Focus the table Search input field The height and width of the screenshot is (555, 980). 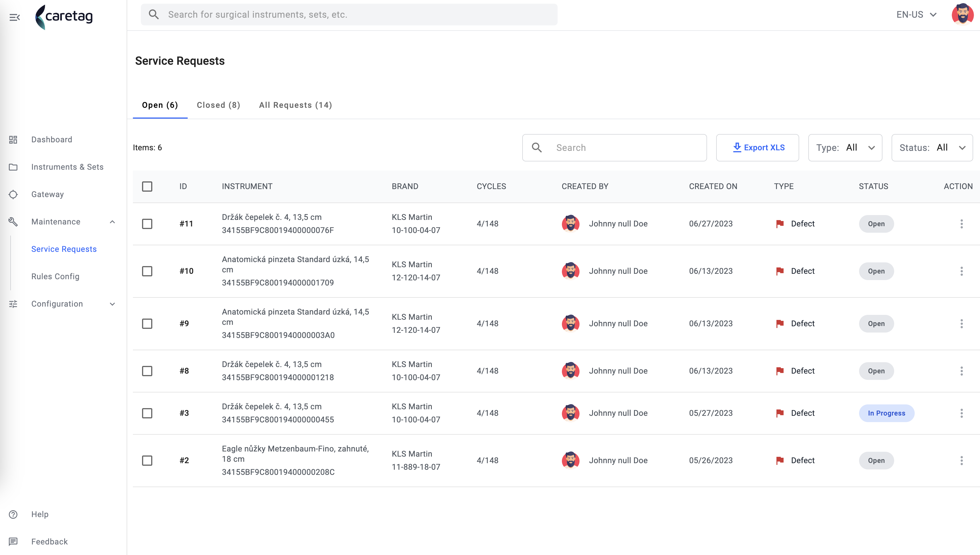614,147
